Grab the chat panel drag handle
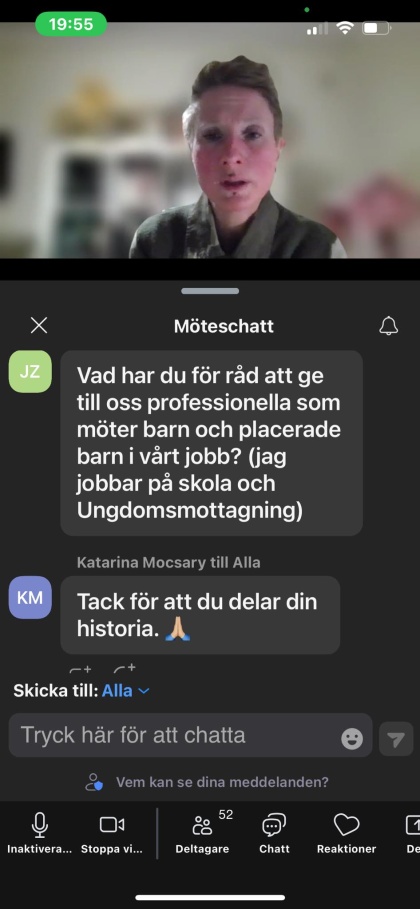This screenshot has width=420, height=909. point(210,291)
